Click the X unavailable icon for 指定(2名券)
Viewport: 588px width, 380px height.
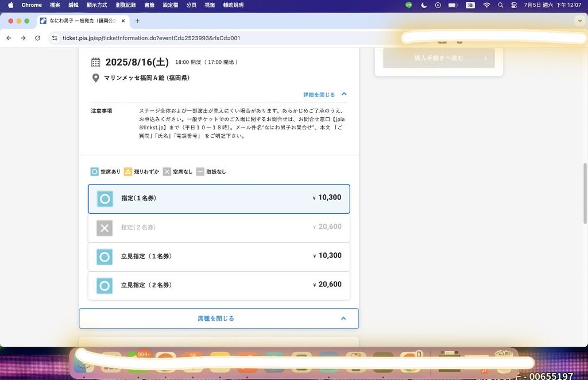105,228
